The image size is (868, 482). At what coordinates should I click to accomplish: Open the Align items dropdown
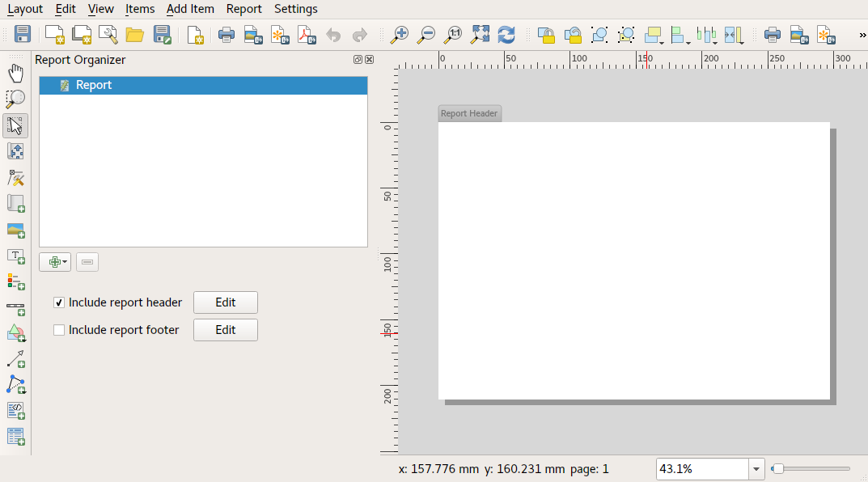click(x=681, y=35)
